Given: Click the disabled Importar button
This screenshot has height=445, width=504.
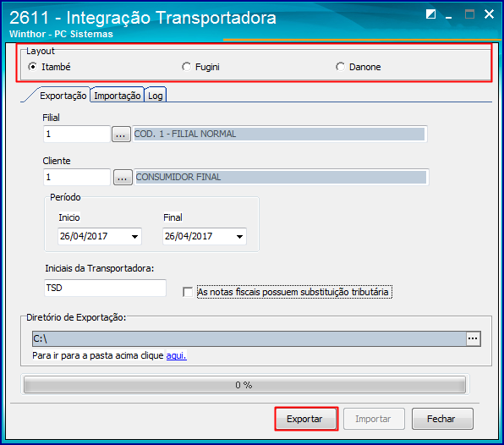Looking at the screenshot, I should tap(374, 419).
